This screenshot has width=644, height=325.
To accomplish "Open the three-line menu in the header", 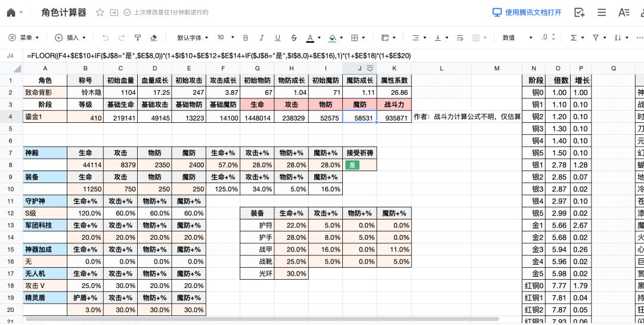I will (602, 13).
